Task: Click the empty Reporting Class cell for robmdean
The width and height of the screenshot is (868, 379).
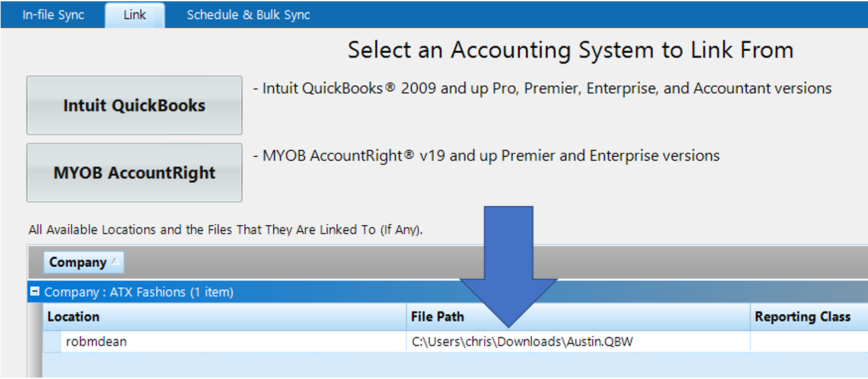Action: pyautogui.click(x=809, y=341)
